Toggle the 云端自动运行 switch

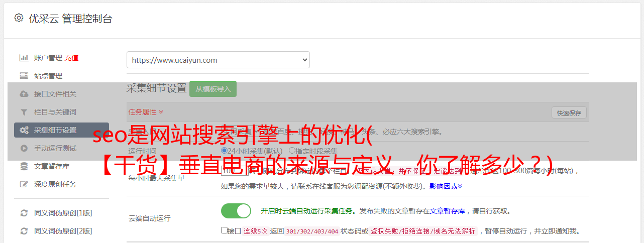click(x=236, y=211)
